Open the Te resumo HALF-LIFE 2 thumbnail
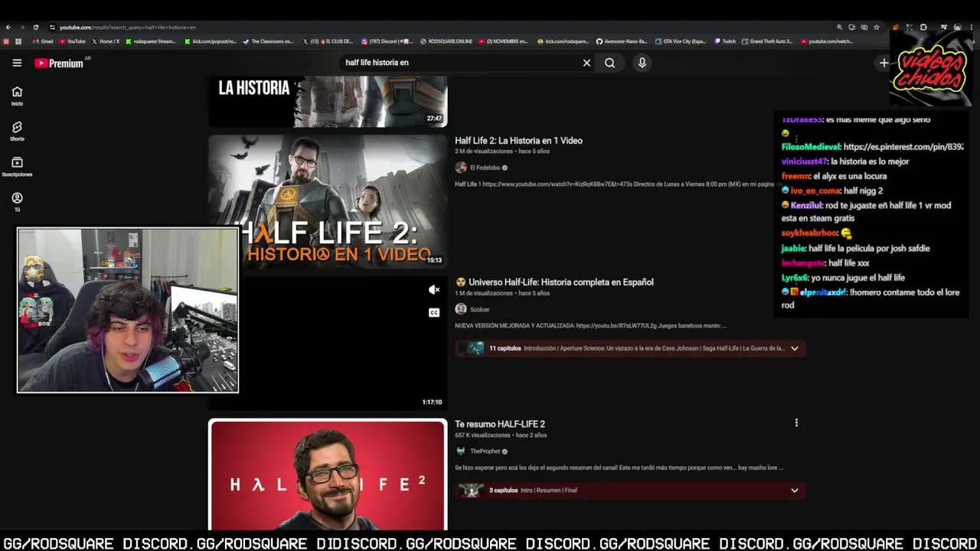980x551 pixels. [x=328, y=474]
